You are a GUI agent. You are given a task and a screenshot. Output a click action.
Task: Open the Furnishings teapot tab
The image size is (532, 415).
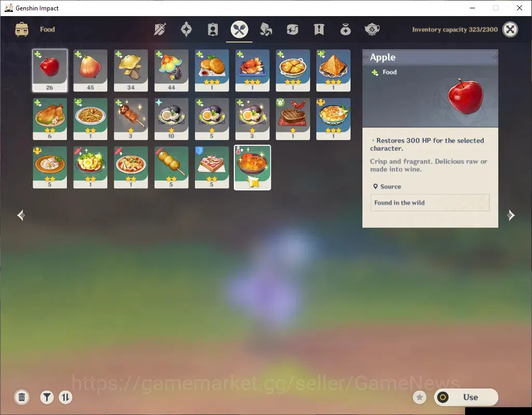coord(372,30)
